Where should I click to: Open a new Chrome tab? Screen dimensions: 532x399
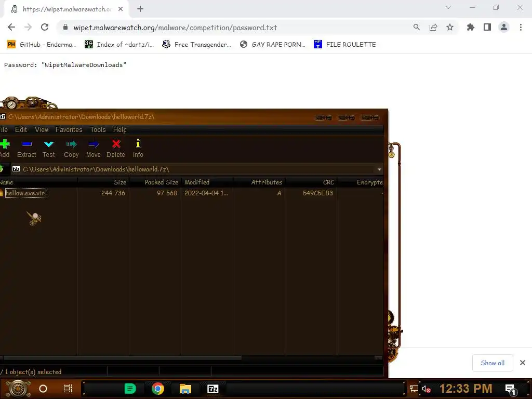[140, 9]
